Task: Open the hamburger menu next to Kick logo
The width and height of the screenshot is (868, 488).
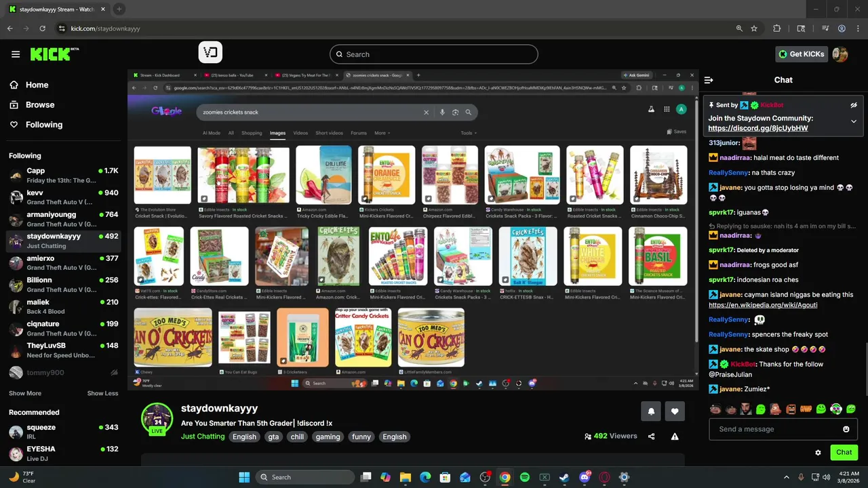Action: pyautogui.click(x=16, y=54)
